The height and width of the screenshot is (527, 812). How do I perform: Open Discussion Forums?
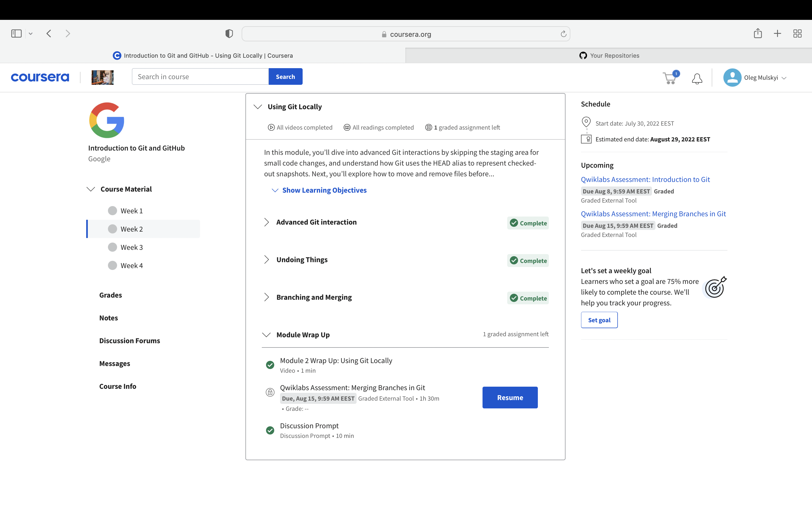[x=130, y=341]
